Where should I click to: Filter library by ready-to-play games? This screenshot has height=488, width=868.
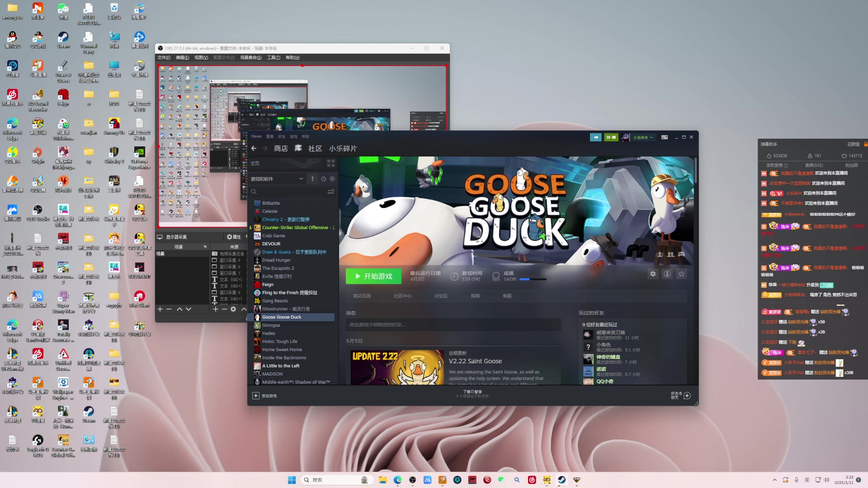332,179
